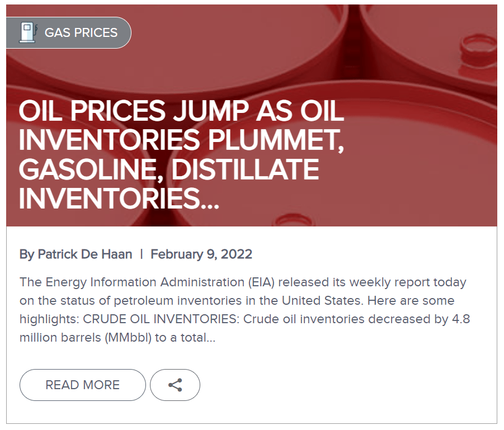Click the word 'By' before the author
Screen dimensions: 504x430
click(26, 254)
